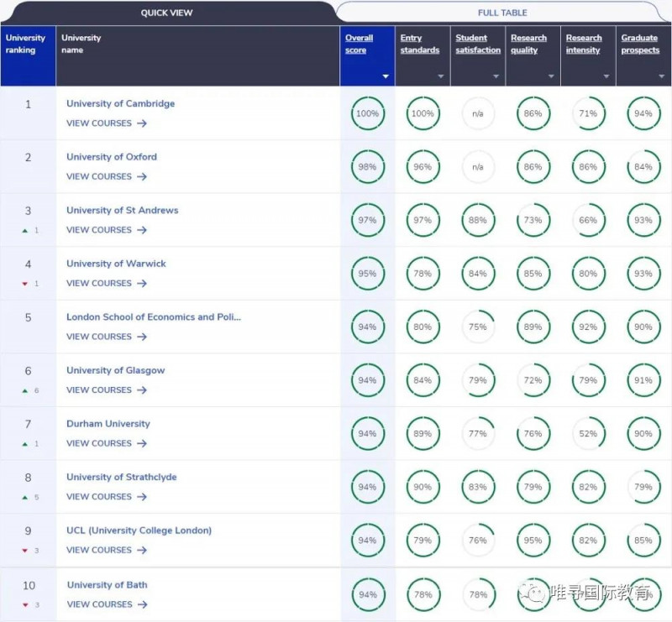Screen dimensions: 672x622
Task: Click Glasgow up 6 rank arrow
Action: (25, 390)
